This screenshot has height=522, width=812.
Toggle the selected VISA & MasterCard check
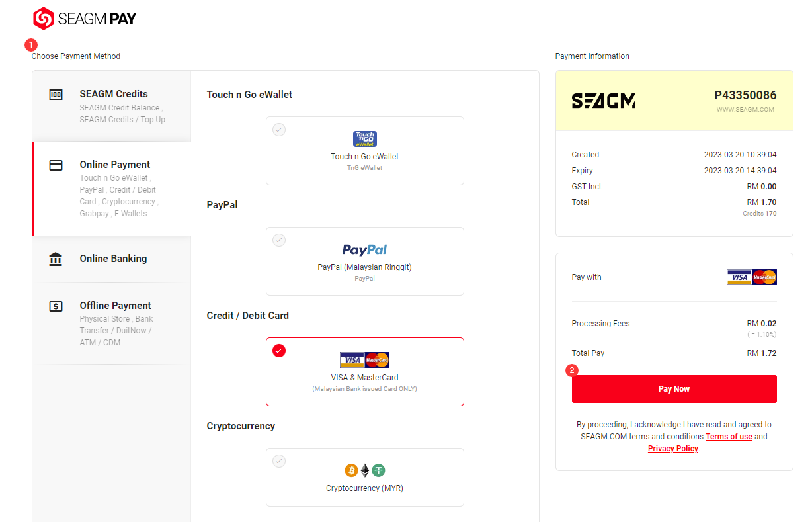279,351
